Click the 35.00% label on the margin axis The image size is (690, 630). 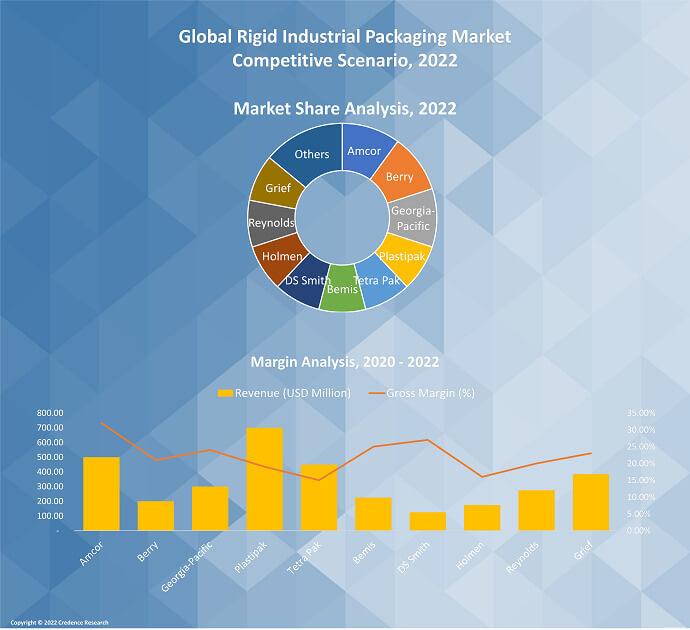click(x=641, y=413)
